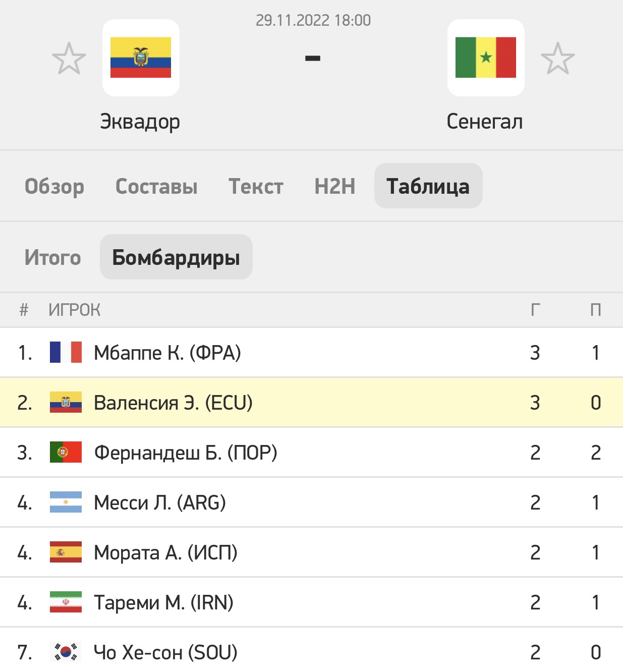Toggle favorite star for Сенегал
Viewport: 623px width, 672px height.
[557, 59]
